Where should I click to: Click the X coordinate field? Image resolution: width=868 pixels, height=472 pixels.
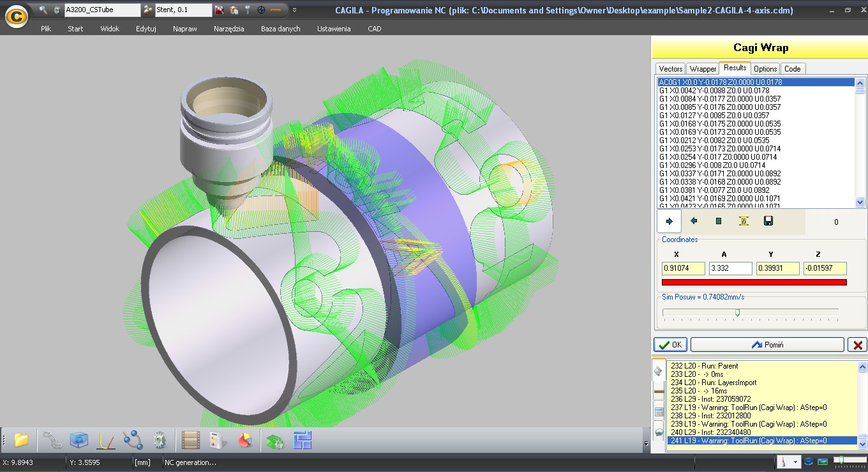684,269
